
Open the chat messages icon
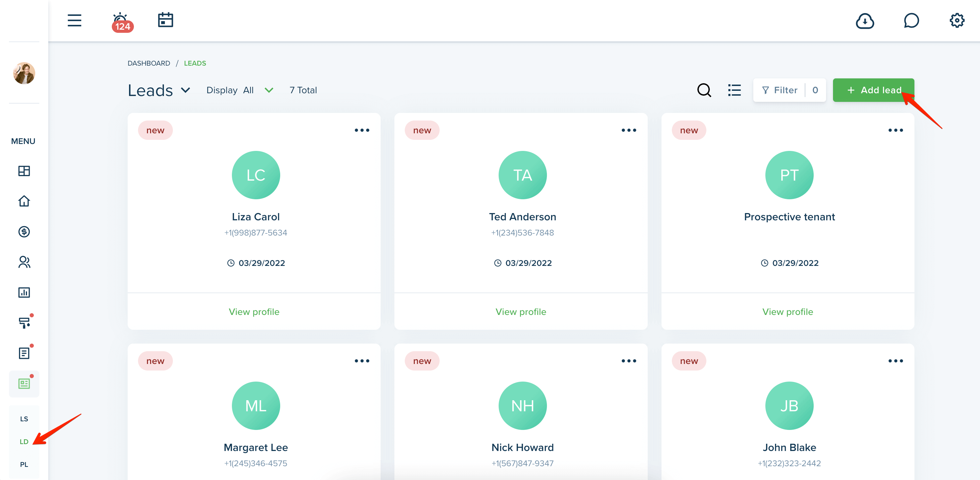pyautogui.click(x=911, y=21)
